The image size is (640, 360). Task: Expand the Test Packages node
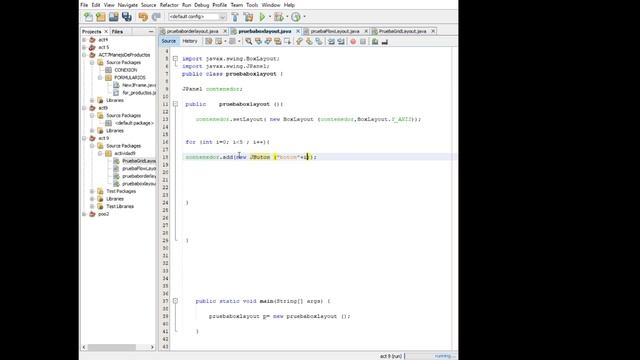(x=92, y=191)
